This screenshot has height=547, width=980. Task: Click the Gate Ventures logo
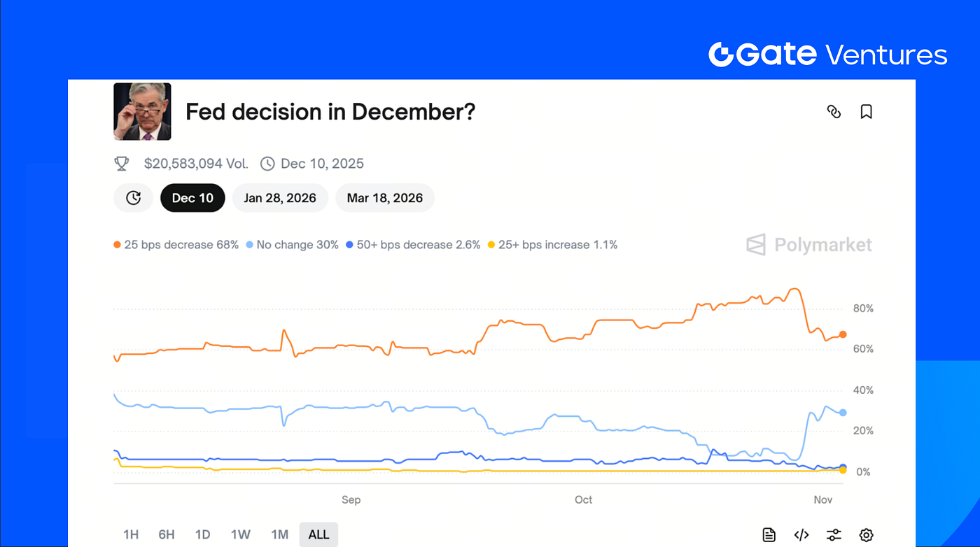(827, 55)
